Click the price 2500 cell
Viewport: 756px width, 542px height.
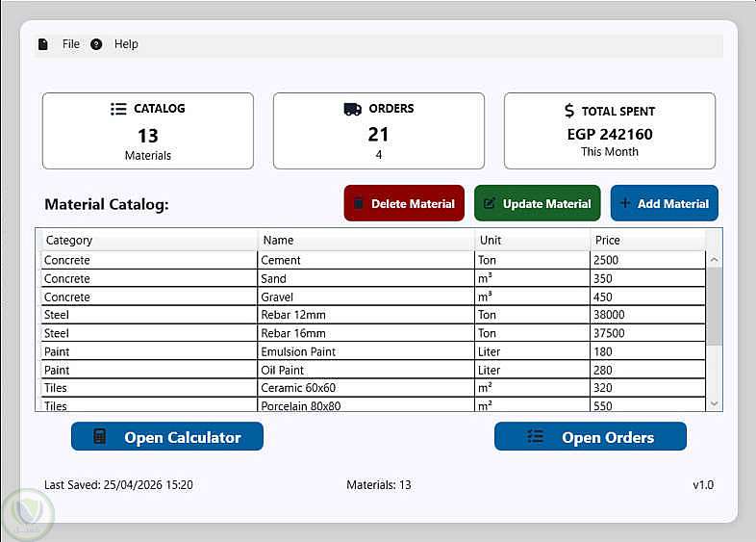tap(647, 260)
